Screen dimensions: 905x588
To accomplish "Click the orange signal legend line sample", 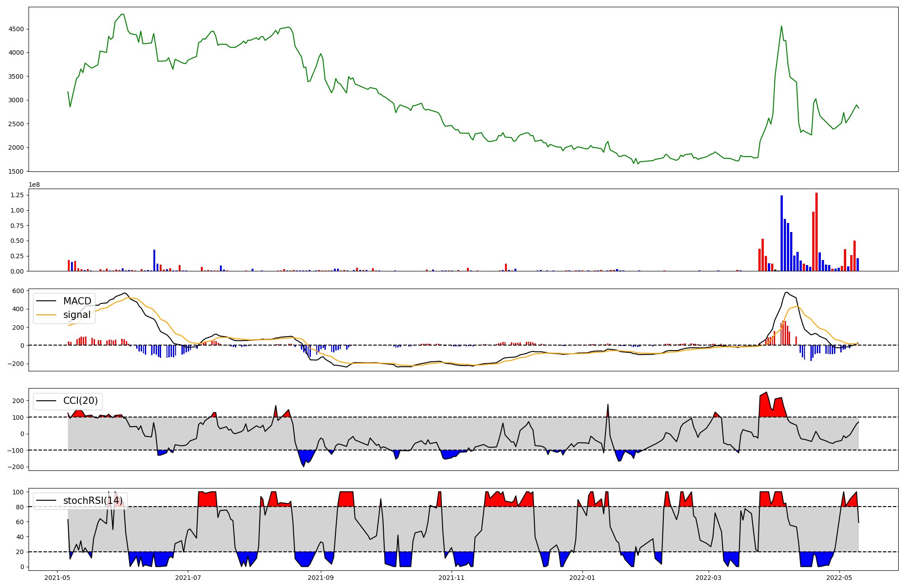I will coord(46,315).
